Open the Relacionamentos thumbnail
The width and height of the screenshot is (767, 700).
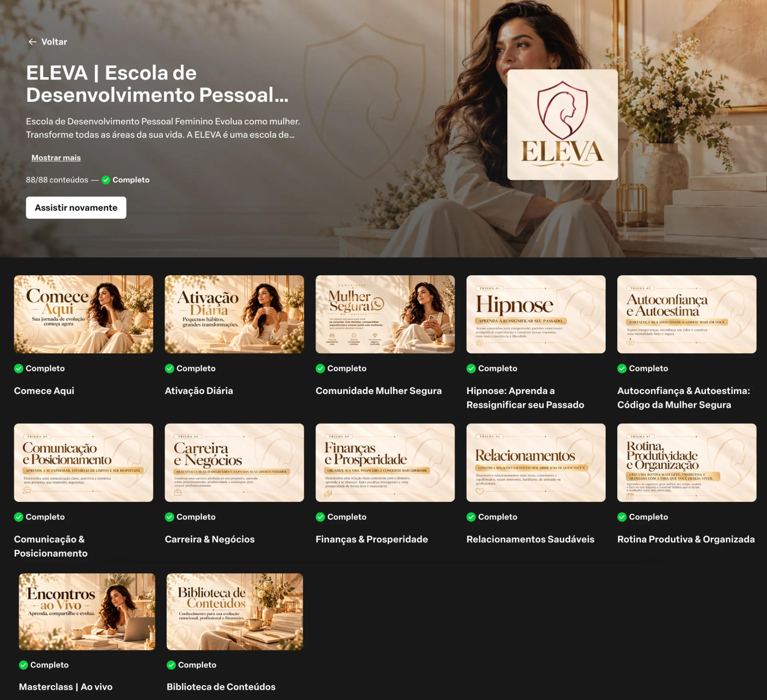(x=536, y=463)
